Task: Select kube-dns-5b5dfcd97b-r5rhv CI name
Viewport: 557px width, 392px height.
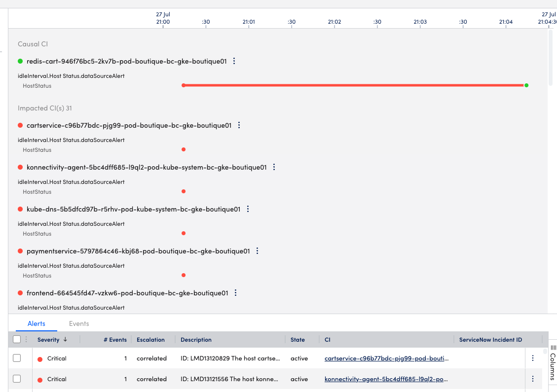Action: click(134, 209)
